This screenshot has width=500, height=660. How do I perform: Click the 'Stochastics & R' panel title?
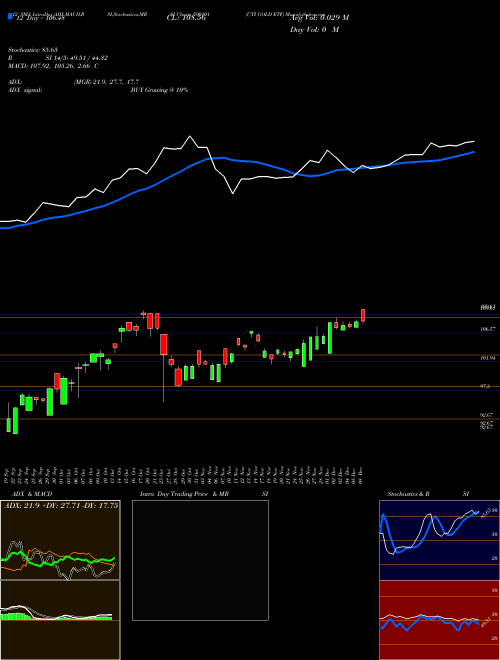(409, 494)
